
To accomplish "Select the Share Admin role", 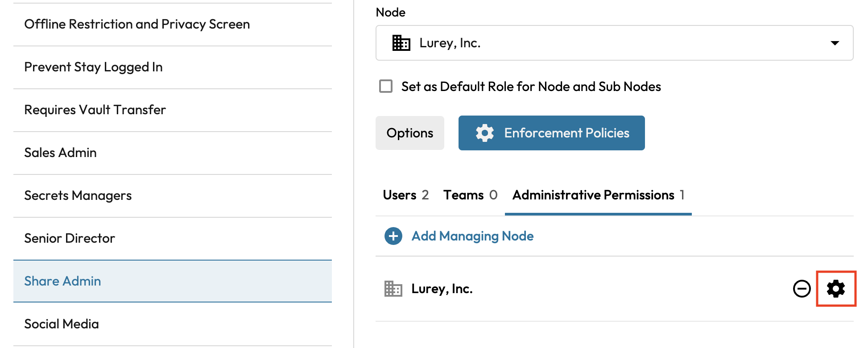I will (x=62, y=281).
